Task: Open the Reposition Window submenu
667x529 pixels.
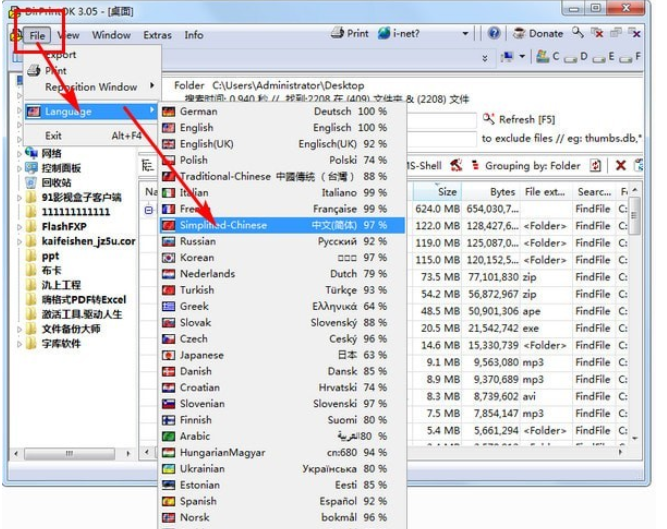Action: point(91,87)
